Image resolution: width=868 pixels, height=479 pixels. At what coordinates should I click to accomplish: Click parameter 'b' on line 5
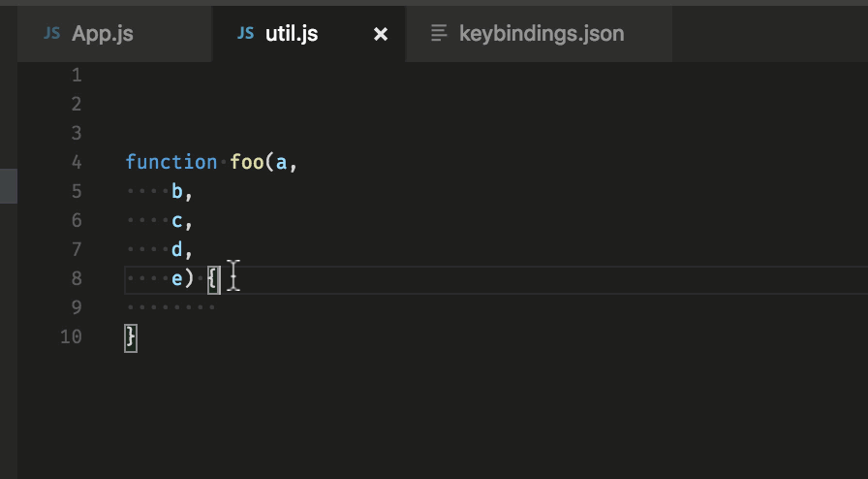tap(177, 191)
